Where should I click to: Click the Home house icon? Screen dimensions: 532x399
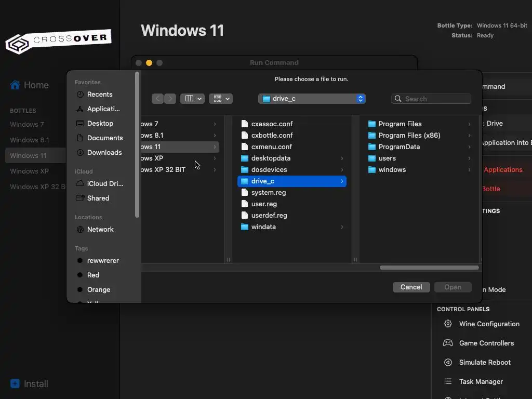(15, 85)
